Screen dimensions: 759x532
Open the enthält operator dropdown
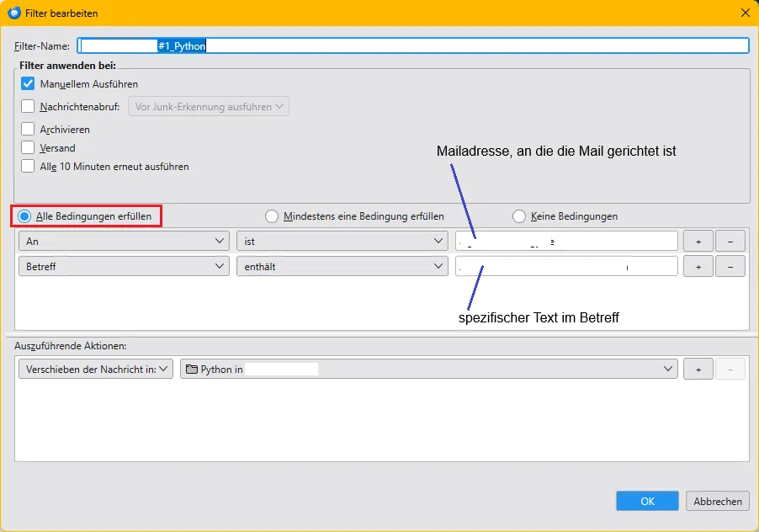click(x=342, y=266)
